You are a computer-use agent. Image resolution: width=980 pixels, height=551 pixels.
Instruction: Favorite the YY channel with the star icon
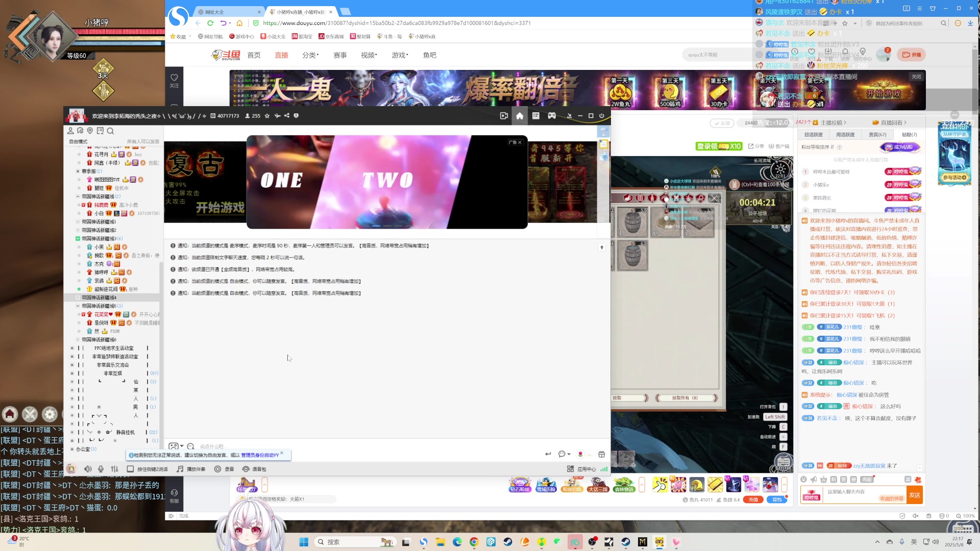[267, 116]
